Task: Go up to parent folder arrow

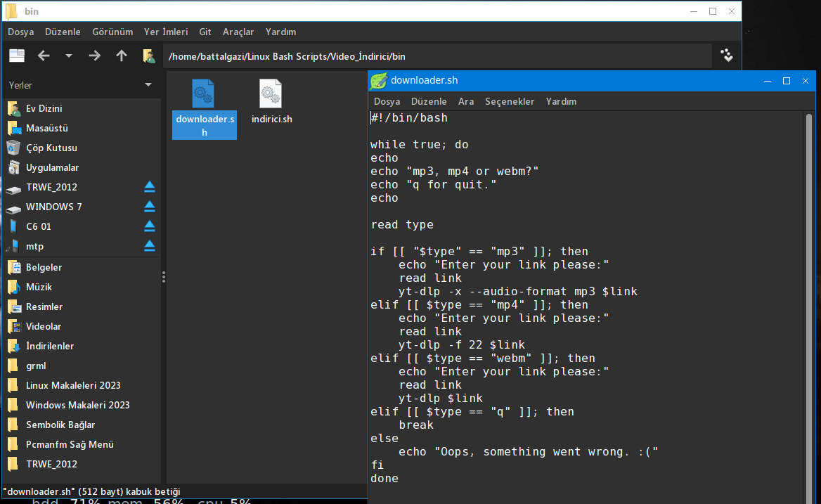Action: [x=122, y=56]
